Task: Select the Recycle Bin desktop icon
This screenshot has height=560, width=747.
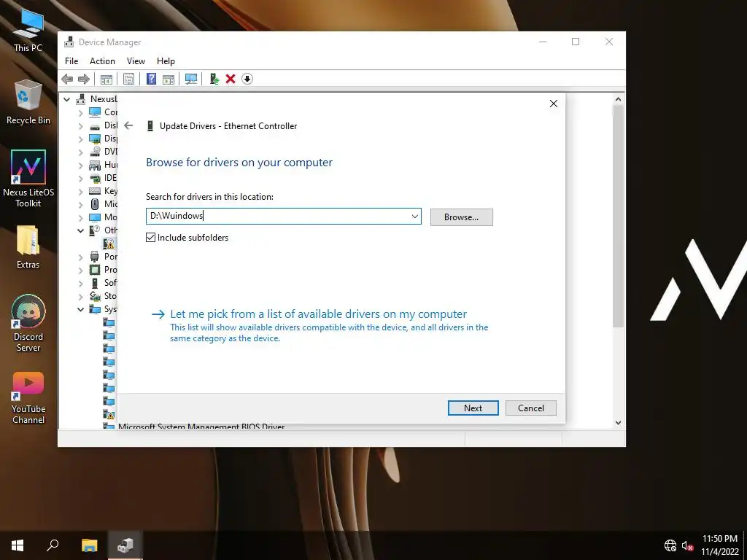Action: 28,102
